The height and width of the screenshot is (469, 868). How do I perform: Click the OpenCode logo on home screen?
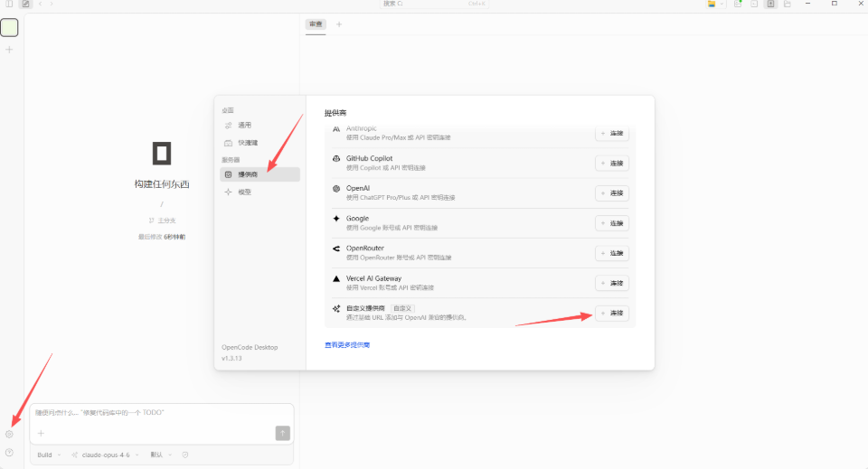coord(162,154)
